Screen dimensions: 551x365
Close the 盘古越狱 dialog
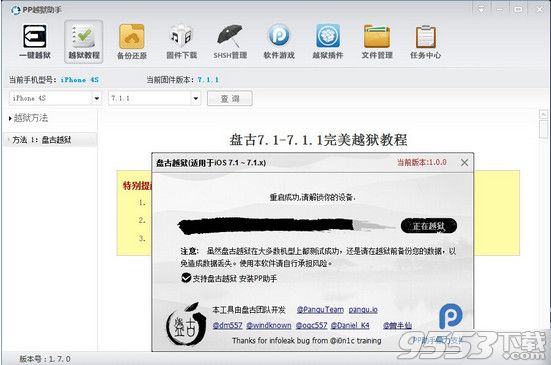(x=464, y=163)
